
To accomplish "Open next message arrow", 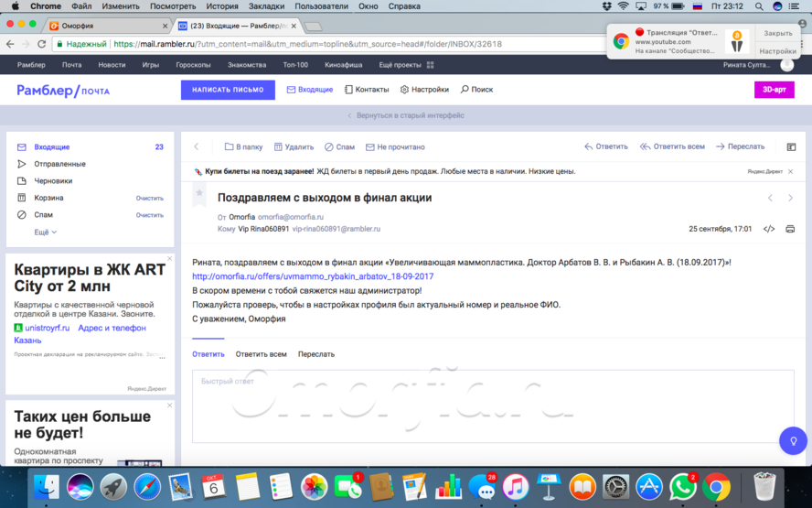I will tap(790, 198).
